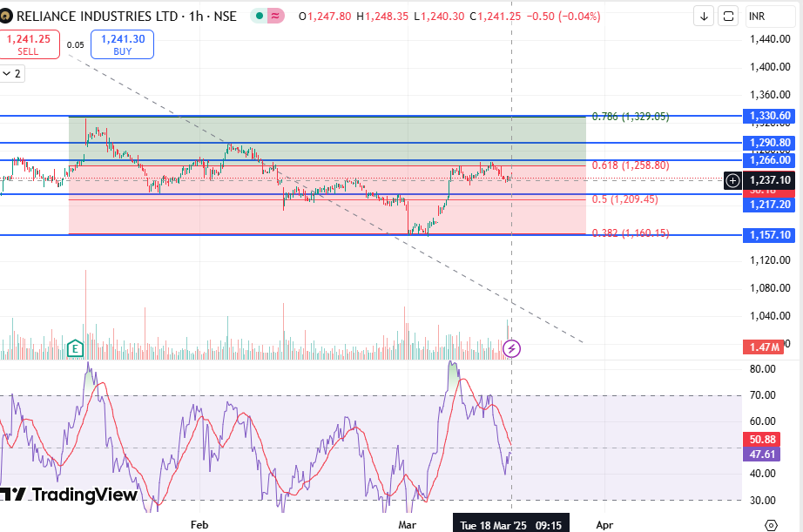Select the 1,217.20 horizontal line price label
Screen dimensions: 803x532
click(770, 205)
